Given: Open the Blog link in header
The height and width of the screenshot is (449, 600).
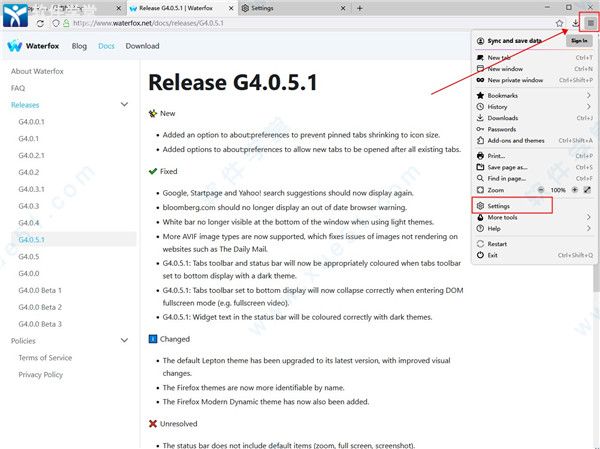Looking at the screenshot, I should [x=79, y=46].
